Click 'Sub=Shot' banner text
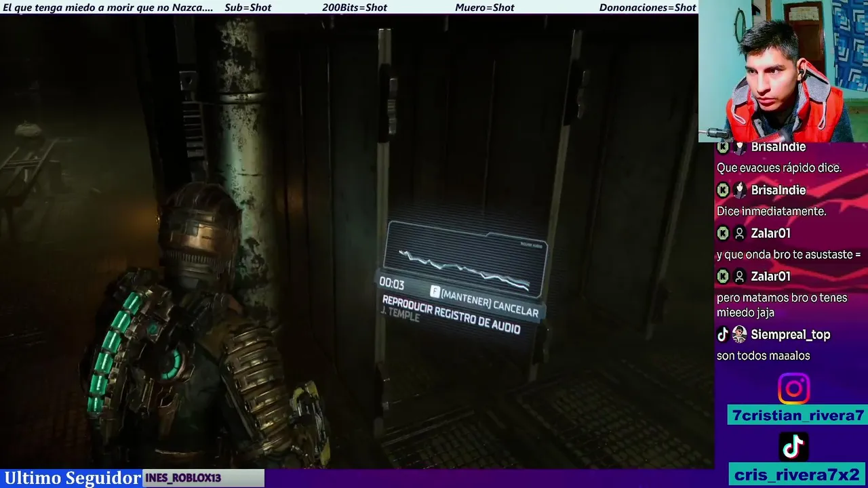The image size is (868, 488). [x=248, y=7]
